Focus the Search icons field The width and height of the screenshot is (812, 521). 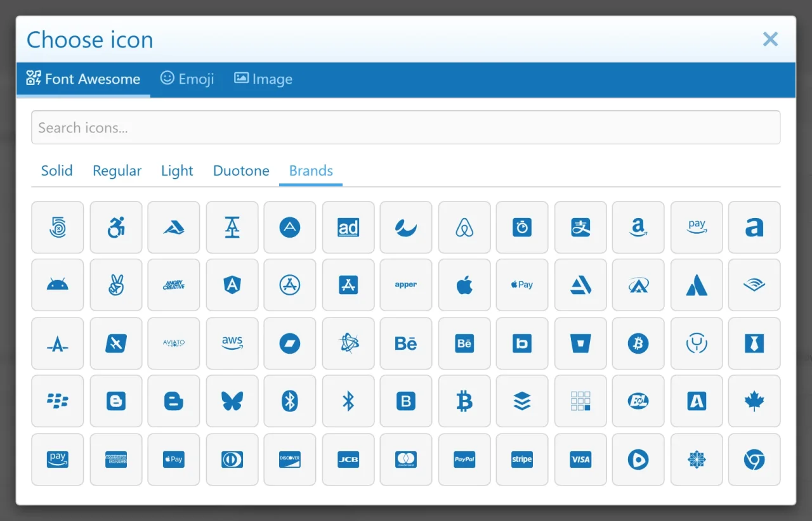[406, 127]
